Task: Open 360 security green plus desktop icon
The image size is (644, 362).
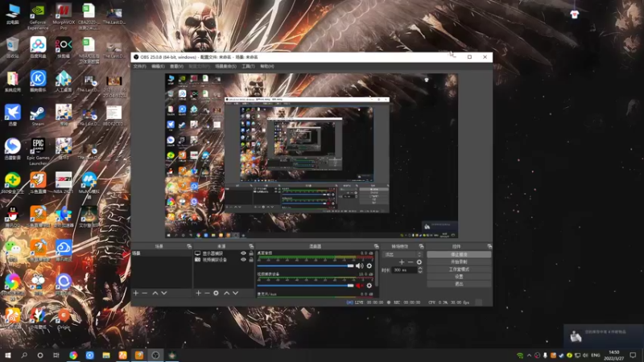Action: click(x=13, y=183)
